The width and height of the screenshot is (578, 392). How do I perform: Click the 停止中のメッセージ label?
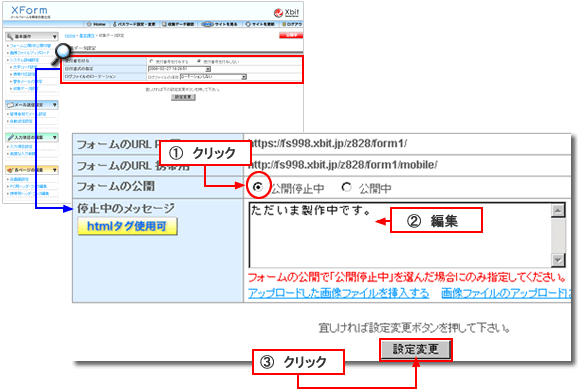pos(126,209)
